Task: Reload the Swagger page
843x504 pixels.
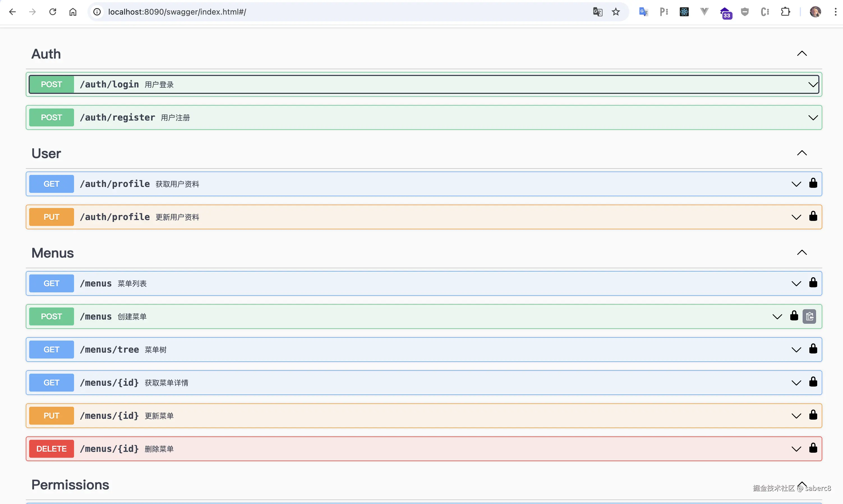Action: pos(53,12)
